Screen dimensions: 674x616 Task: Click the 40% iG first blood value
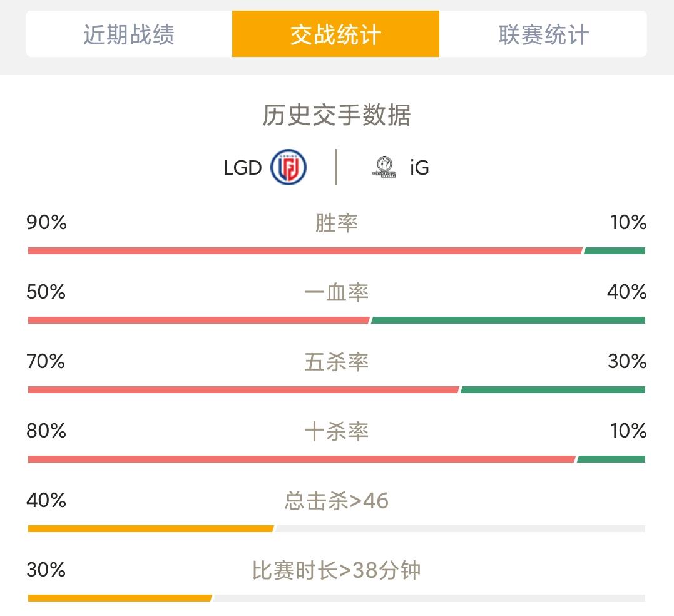point(626,292)
